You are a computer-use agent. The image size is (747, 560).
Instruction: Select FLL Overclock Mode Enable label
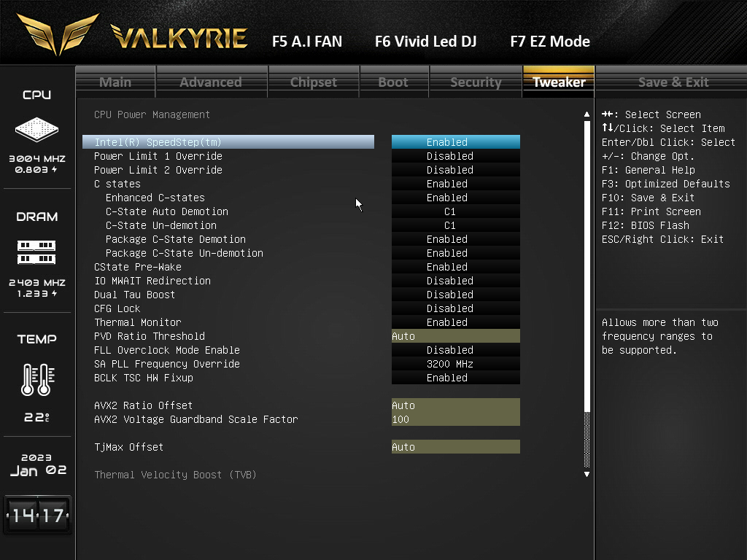167,349
